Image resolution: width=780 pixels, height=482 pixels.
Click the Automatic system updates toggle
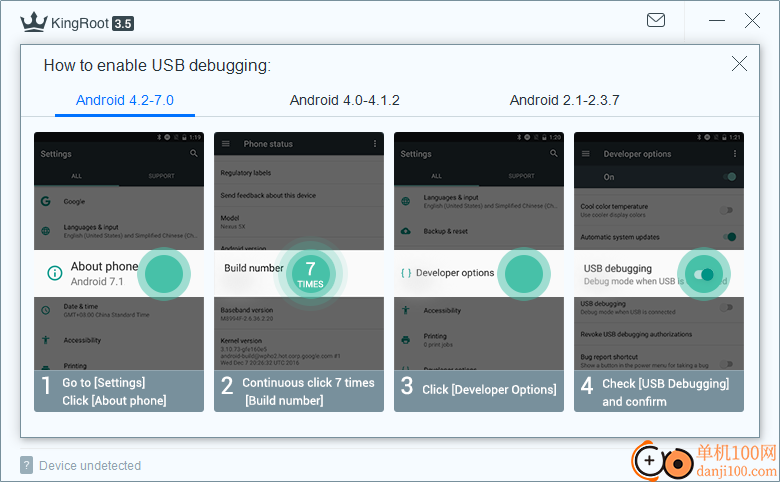(729, 237)
